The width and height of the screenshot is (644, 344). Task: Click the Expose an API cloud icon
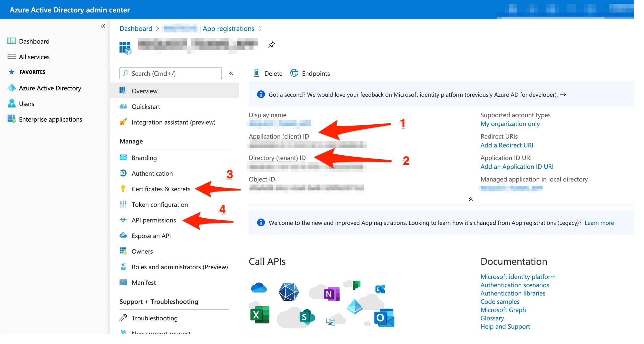123,235
